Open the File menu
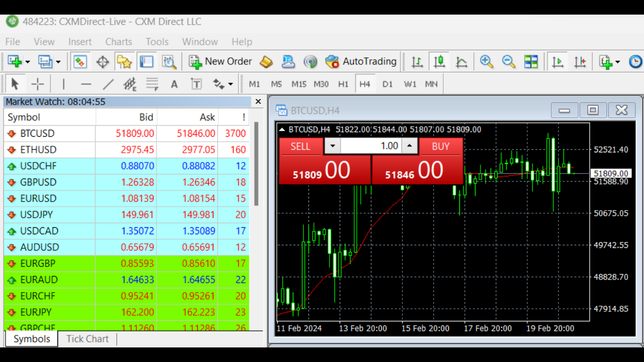The width and height of the screenshot is (644, 362). click(13, 42)
